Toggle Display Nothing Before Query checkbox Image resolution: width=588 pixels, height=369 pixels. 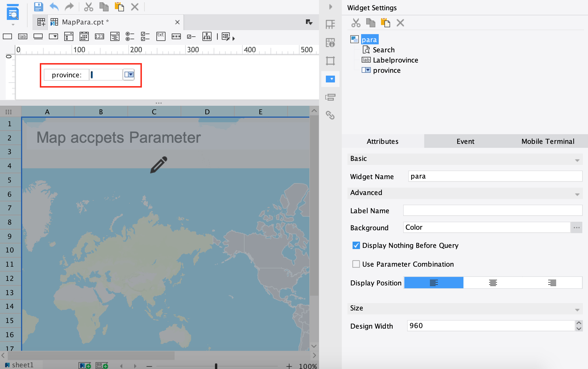[356, 245]
